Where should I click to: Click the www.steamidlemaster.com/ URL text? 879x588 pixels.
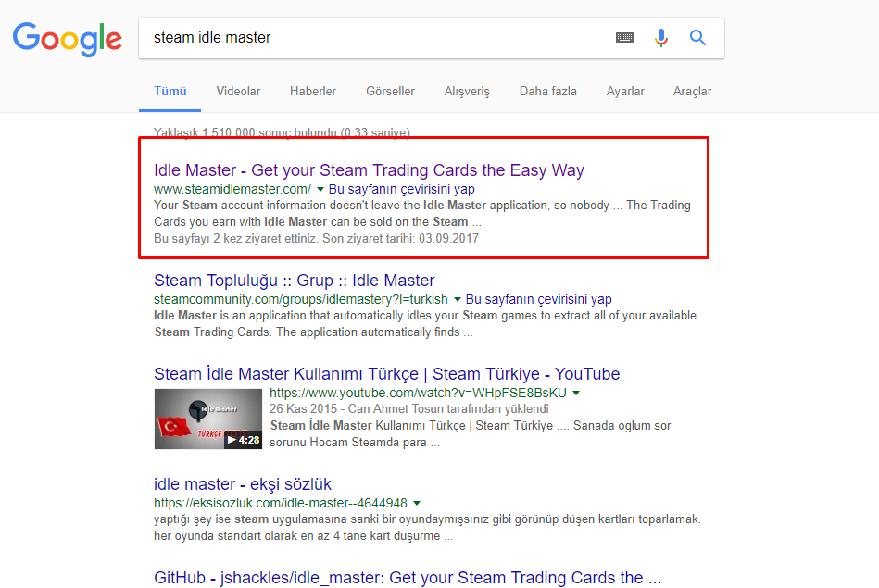click(x=232, y=189)
